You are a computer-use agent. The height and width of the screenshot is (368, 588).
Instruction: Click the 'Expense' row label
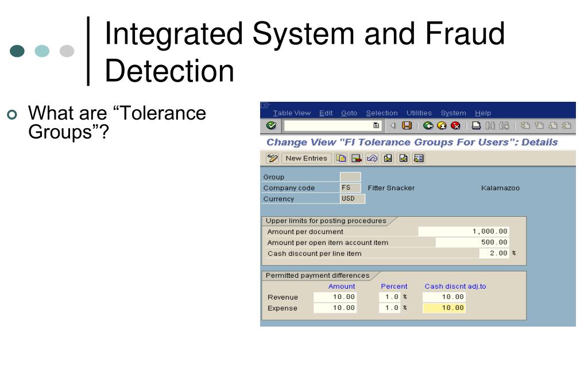(x=283, y=308)
